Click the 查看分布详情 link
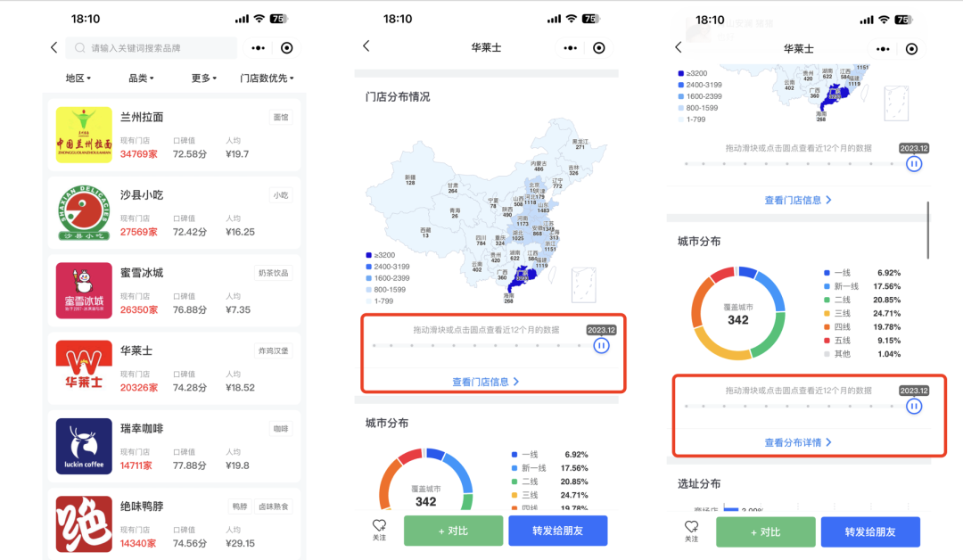 point(798,442)
